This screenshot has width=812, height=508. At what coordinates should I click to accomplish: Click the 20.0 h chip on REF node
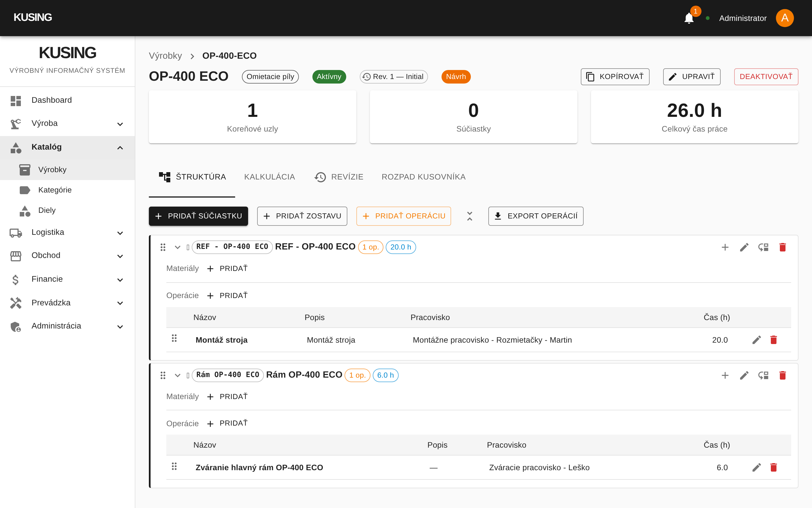(x=401, y=247)
